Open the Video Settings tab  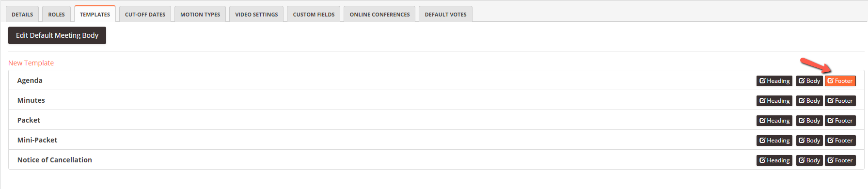point(256,14)
